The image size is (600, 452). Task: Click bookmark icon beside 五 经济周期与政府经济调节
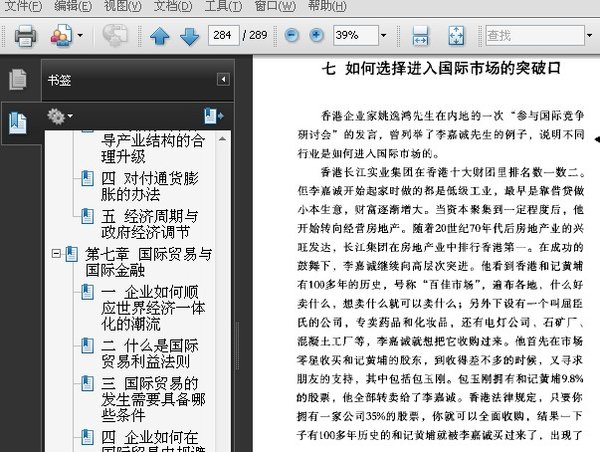pyautogui.click(x=88, y=216)
